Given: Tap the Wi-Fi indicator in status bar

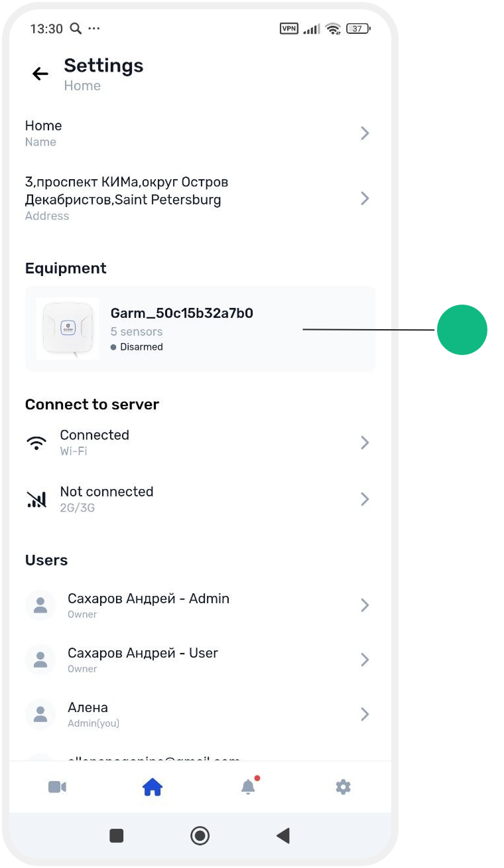Looking at the screenshot, I should 333,29.
